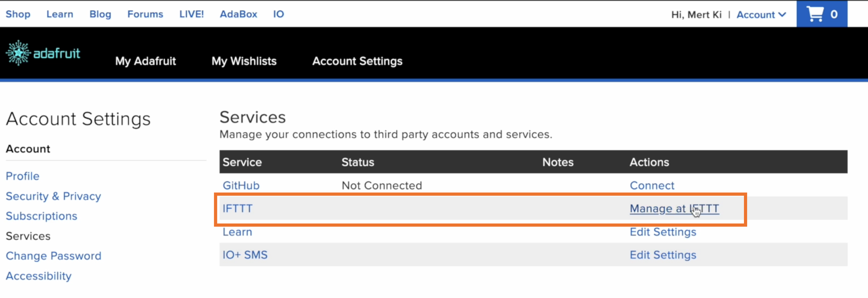Select Services in the sidebar

click(28, 236)
